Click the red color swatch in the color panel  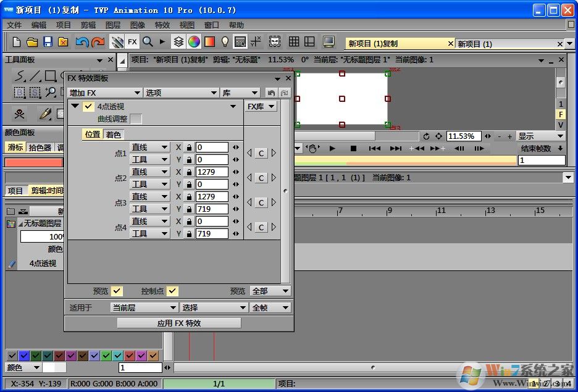(x=34, y=161)
